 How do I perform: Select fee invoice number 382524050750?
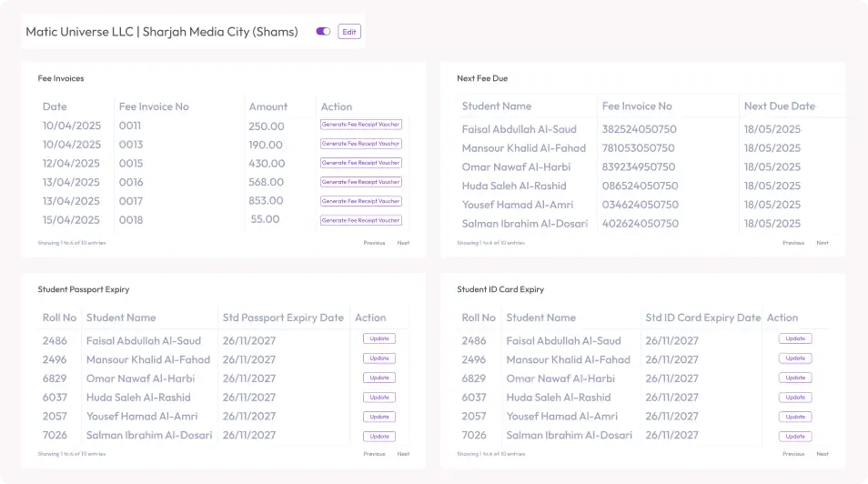tap(639, 129)
